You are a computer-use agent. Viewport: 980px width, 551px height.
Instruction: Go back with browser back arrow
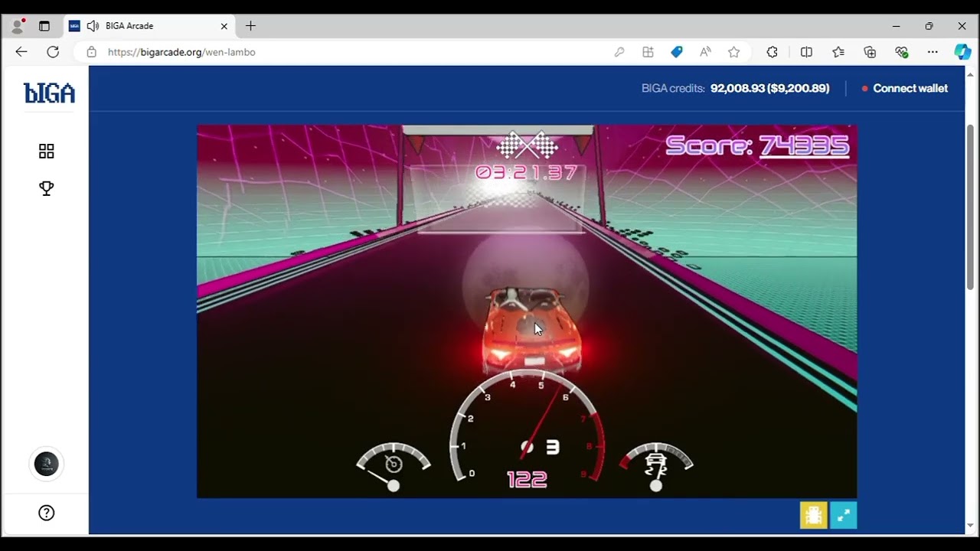(x=21, y=52)
